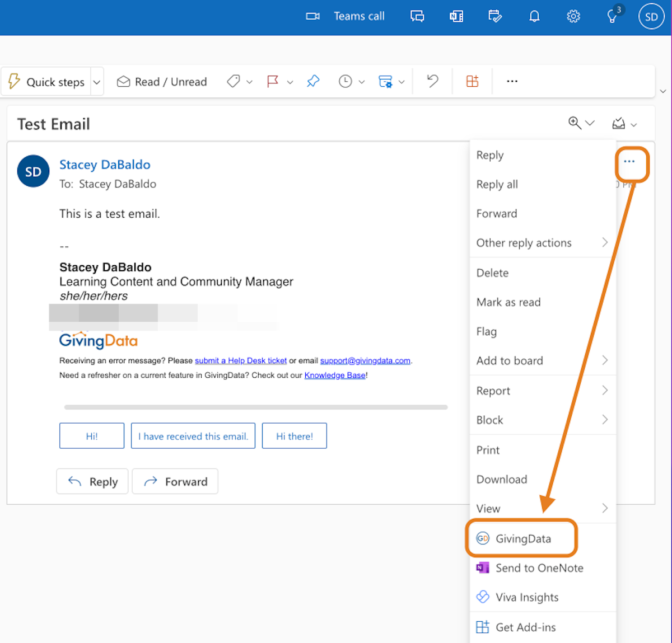The image size is (672, 643).
Task: Click message more actions ellipsis
Action: click(629, 161)
